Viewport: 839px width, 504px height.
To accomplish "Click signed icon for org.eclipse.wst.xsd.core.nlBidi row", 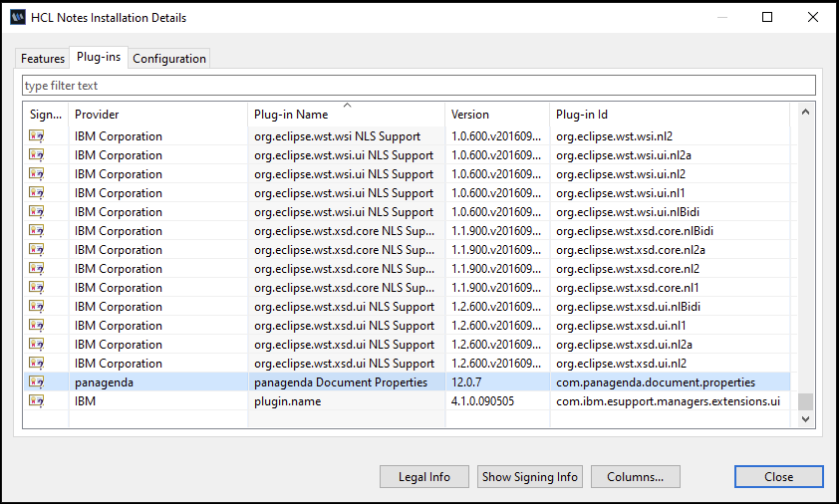I will [37, 231].
